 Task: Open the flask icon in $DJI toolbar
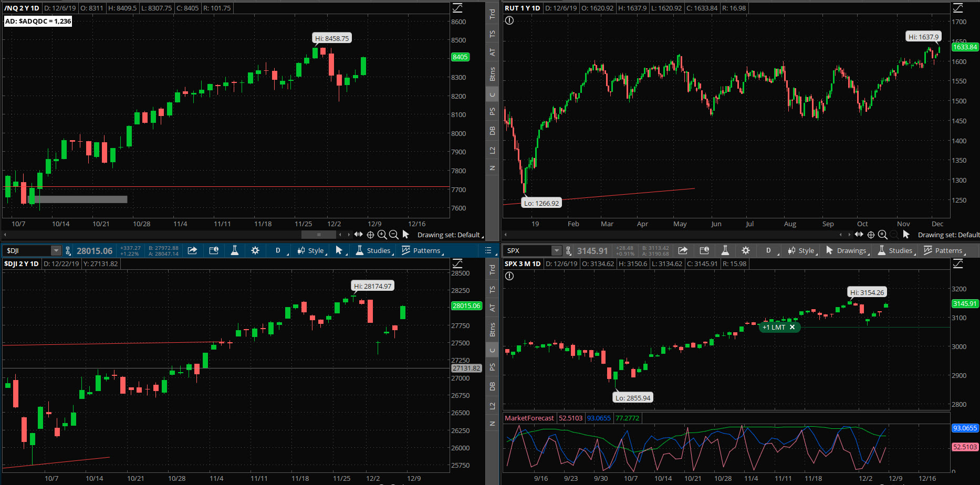(x=235, y=250)
